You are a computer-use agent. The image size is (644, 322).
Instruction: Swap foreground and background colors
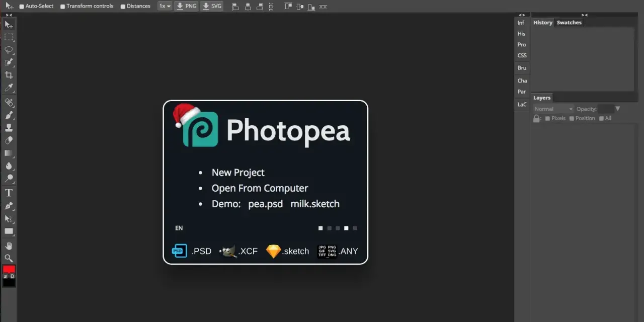pos(6,276)
